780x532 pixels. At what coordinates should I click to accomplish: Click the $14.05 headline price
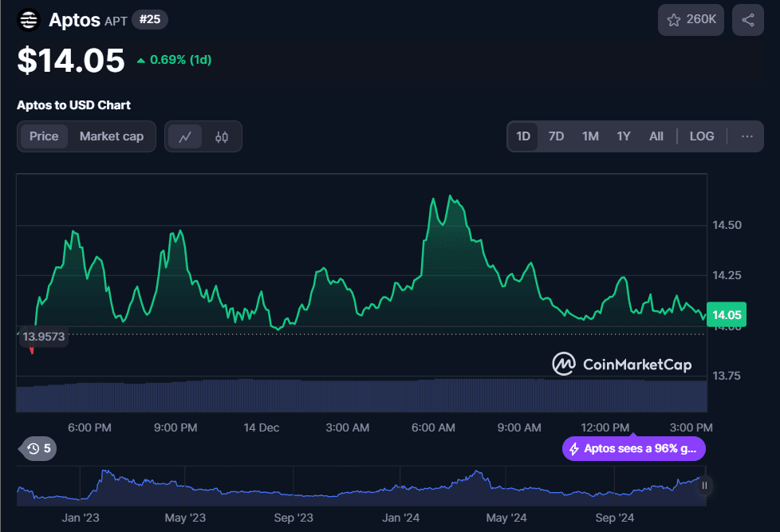(71, 61)
